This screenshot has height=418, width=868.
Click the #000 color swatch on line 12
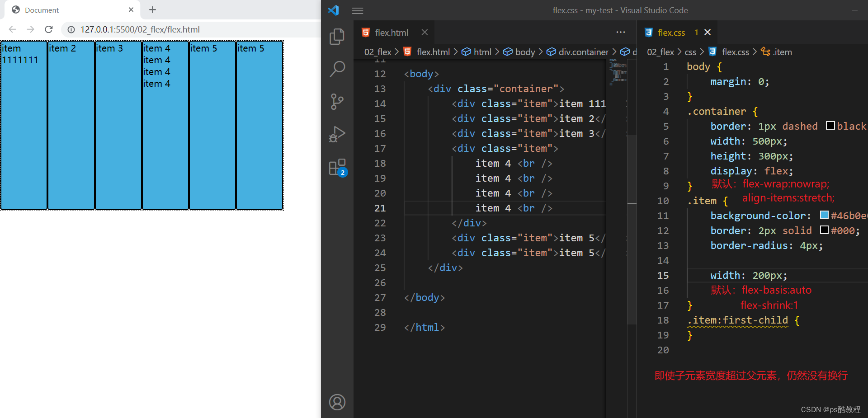point(824,230)
